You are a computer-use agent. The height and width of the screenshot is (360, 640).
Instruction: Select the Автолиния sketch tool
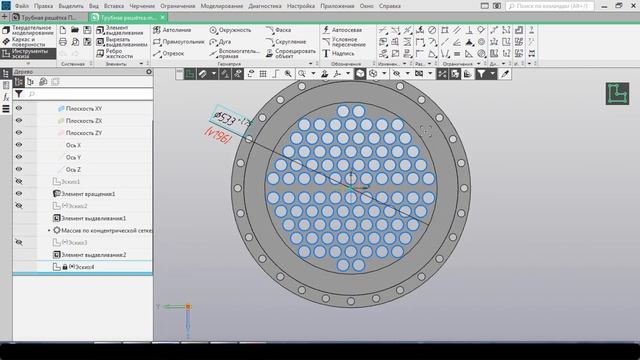click(172, 30)
